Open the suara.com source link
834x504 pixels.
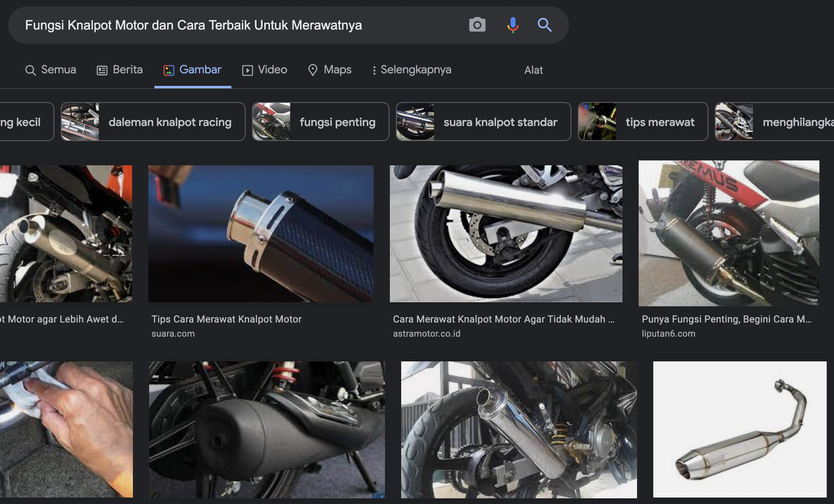pos(173,334)
